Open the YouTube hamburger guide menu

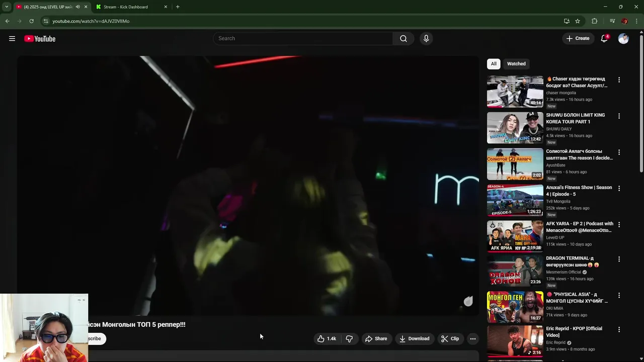(x=12, y=39)
